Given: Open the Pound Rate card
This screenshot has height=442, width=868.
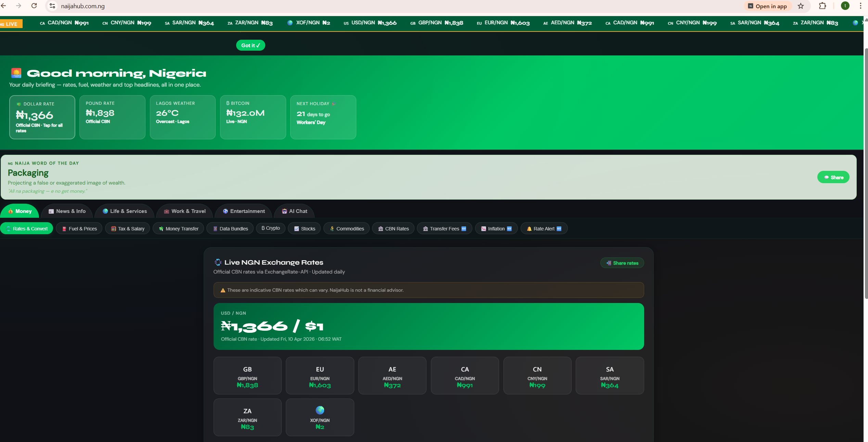Looking at the screenshot, I should point(112,117).
